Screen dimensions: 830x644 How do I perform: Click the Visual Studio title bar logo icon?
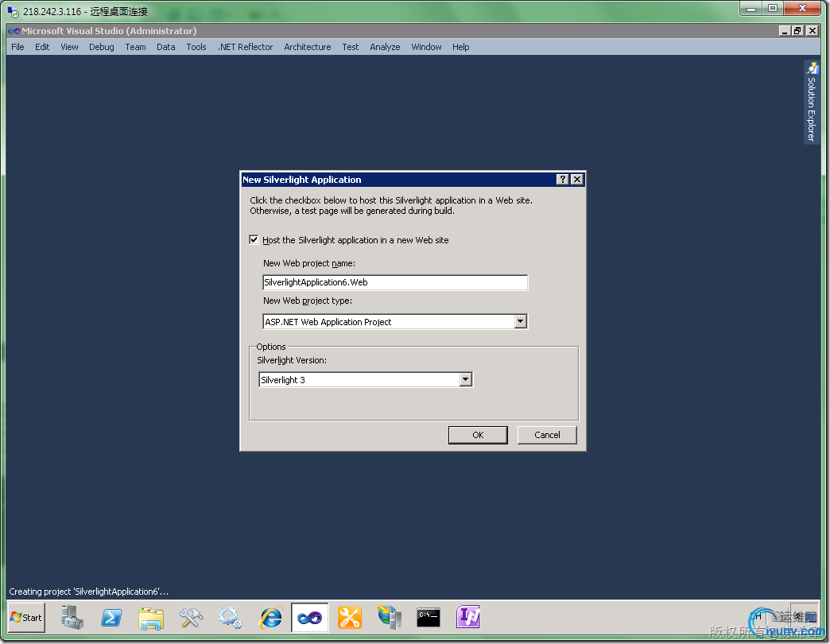coord(14,31)
